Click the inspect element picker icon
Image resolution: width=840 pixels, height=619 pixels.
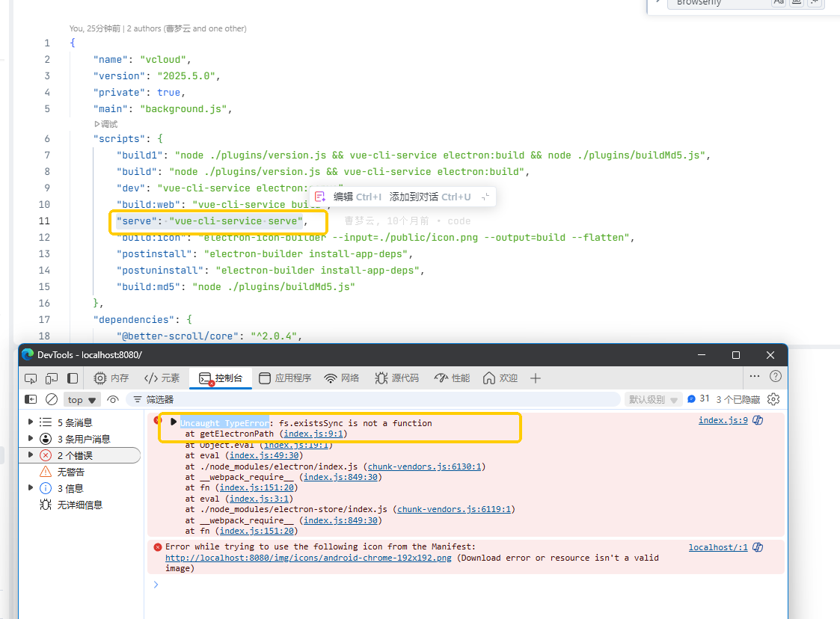coord(31,378)
